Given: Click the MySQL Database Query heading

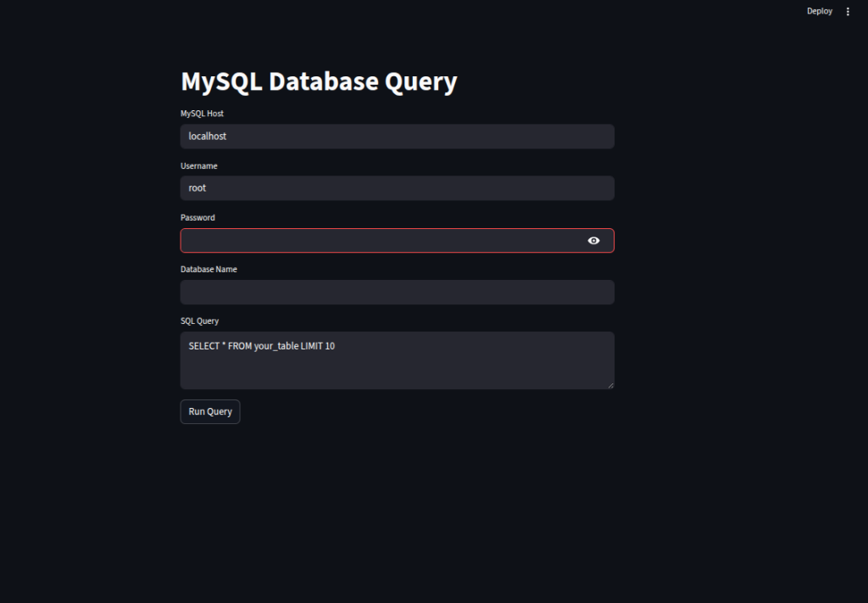Looking at the screenshot, I should (x=319, y=81).
